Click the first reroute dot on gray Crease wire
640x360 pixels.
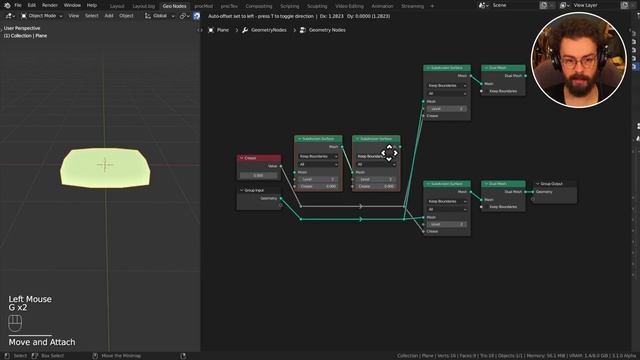(x=301, y=207)
